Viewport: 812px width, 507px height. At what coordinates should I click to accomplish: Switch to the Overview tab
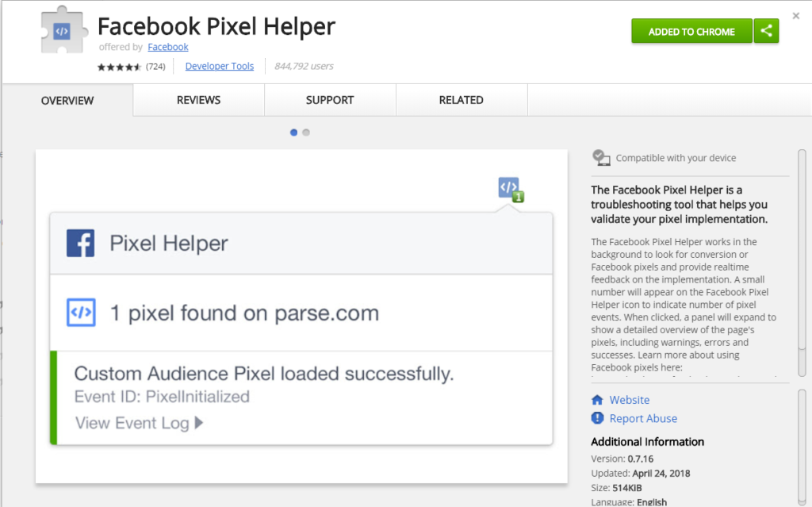pos(67,100)
